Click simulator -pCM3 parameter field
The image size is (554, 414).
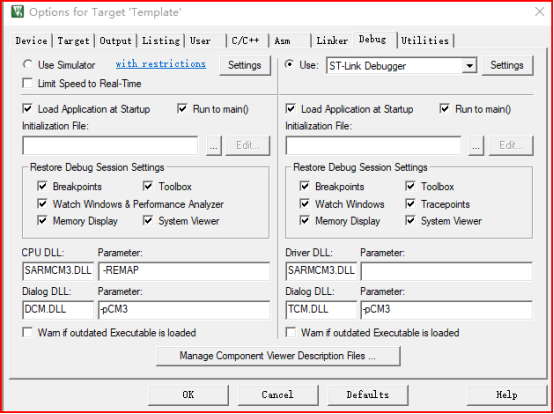point(184,309)
